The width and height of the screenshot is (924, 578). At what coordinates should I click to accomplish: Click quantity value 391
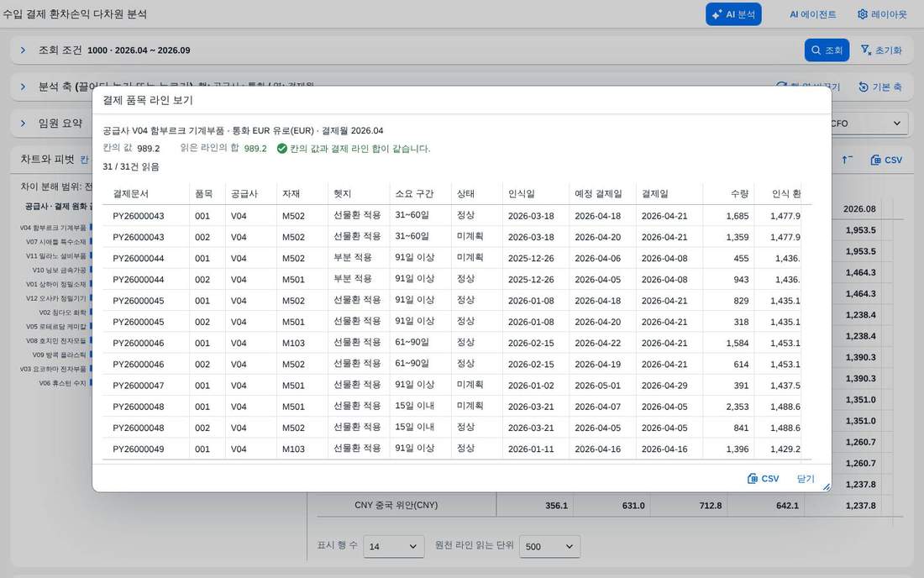[x=742, y=386]
